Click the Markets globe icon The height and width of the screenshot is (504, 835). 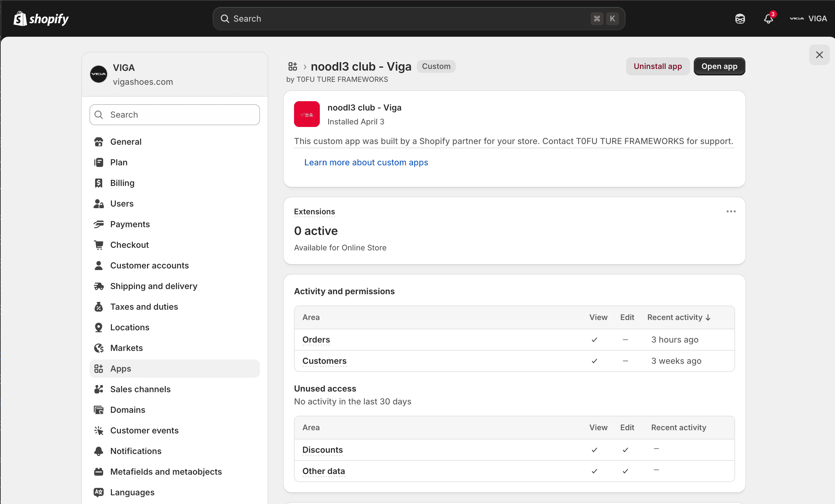point(99,348)
